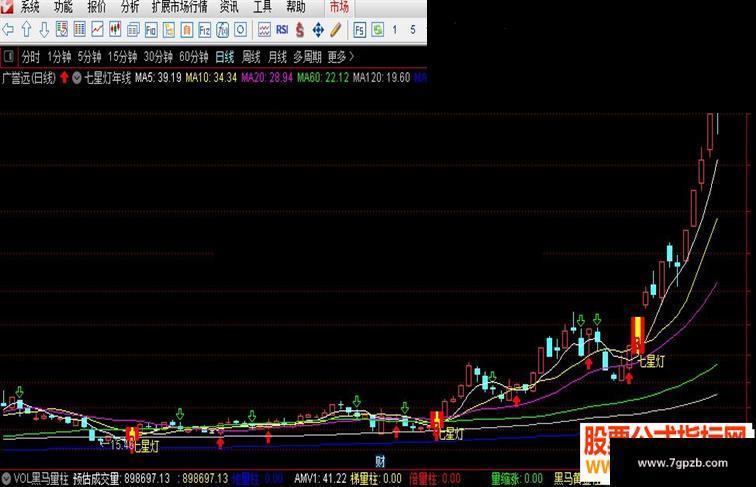
Task: Open the 报价 menu
Action: (96, 7)
